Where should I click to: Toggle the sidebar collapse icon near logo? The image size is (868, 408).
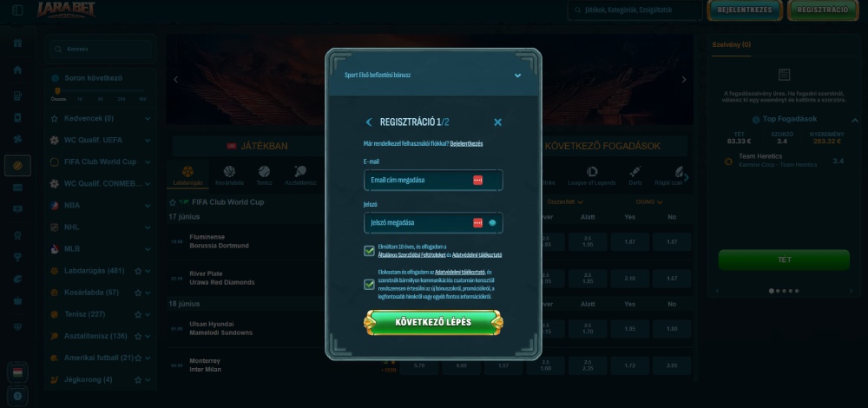(x=17, y=10)
